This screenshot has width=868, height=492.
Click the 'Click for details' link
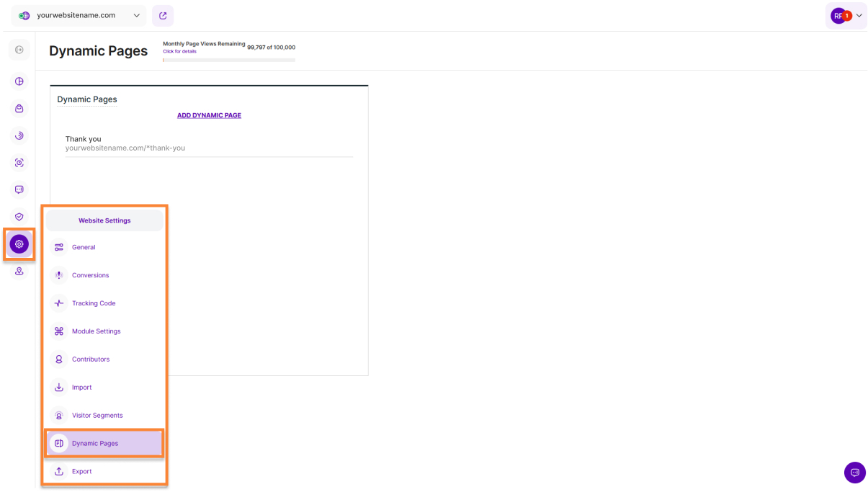[x=179, y=51]
